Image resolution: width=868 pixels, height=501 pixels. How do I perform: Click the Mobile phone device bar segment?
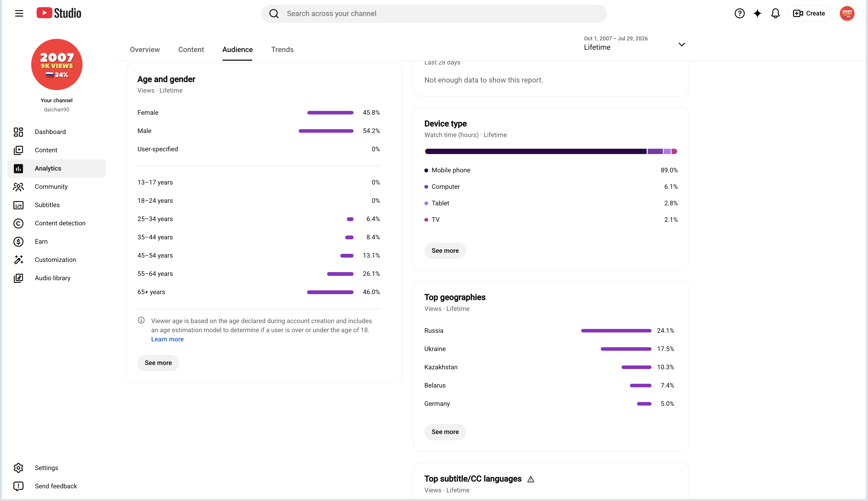[x=536, y=152]
